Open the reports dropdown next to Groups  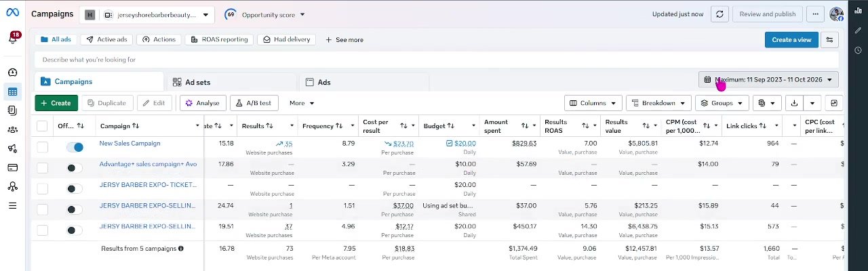pos(767,103)
